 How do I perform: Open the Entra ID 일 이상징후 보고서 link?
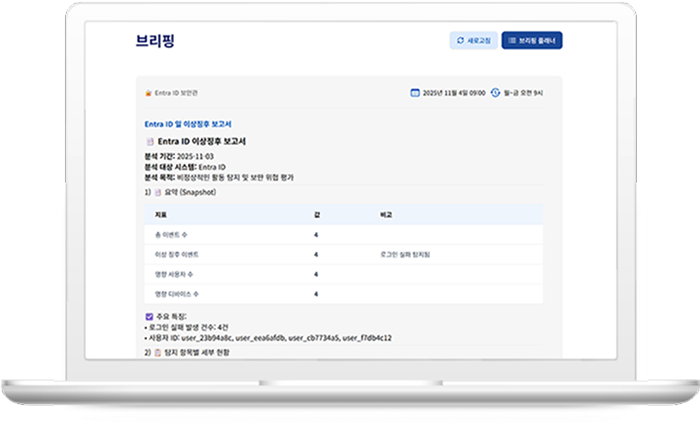(x=188, y=124)
